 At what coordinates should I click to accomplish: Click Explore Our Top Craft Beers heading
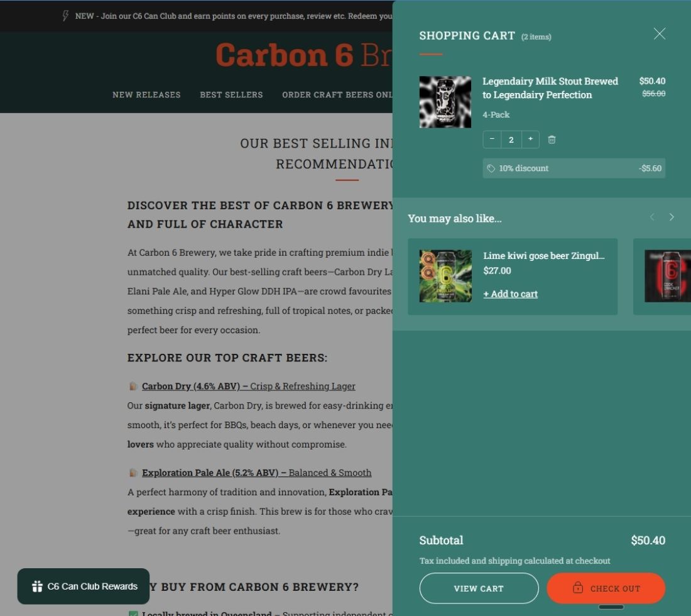click(227, 358)
